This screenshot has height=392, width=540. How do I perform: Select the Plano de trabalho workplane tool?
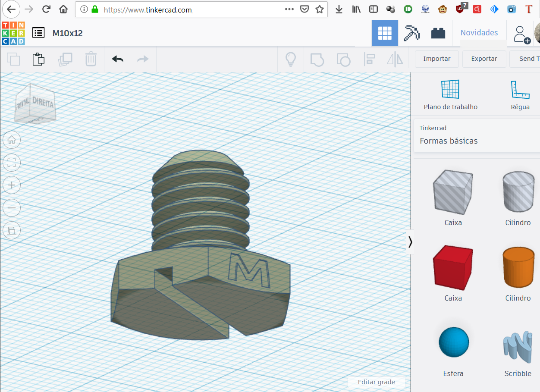[451, 95]
